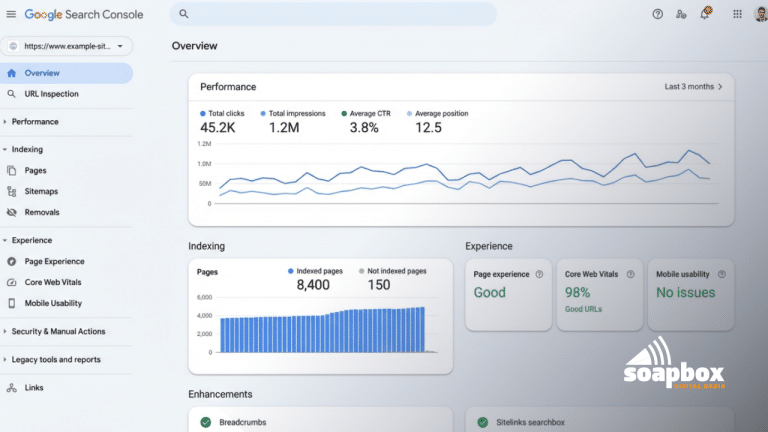The width and height of the screenshot is (768, 432).
Task: Toggle the Total clicks metric
Action: pyautogui.click(x=222, y=121)
